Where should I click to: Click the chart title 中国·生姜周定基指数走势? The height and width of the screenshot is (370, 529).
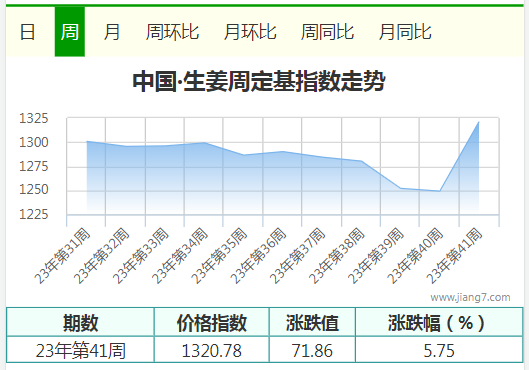pyautogui.click(x=259, y=81)
